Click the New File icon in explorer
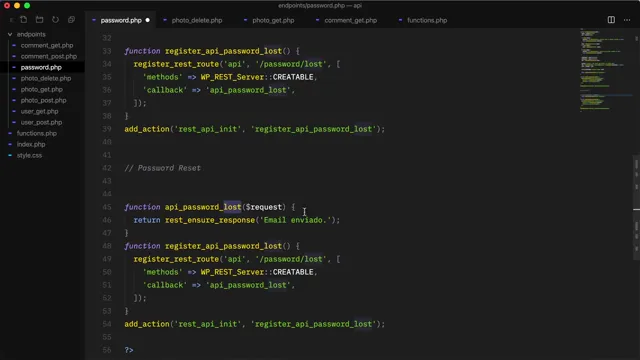Image resolution: width=640 pixels, height=360 pixels. click(24, 20)
